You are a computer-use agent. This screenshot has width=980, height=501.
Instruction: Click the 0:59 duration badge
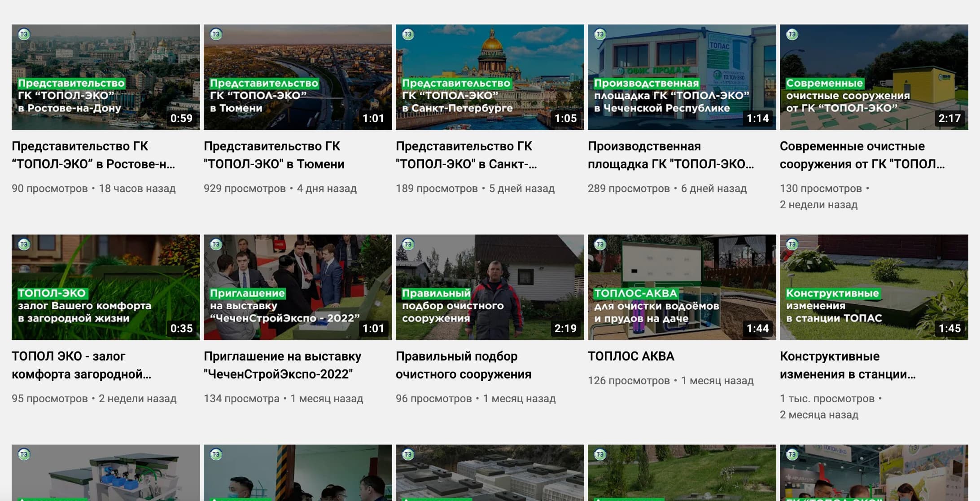click(181, 119)
